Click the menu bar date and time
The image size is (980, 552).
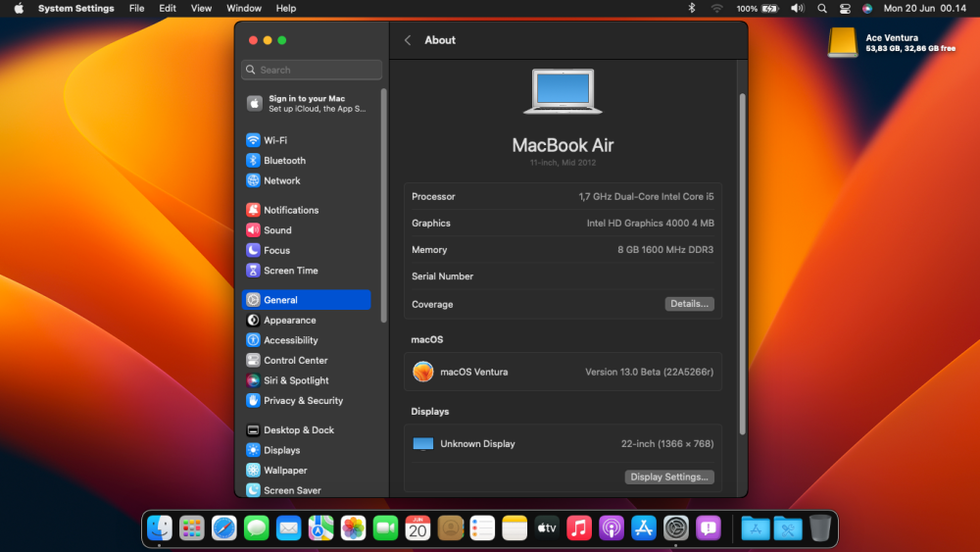click(x=924, y=8)
